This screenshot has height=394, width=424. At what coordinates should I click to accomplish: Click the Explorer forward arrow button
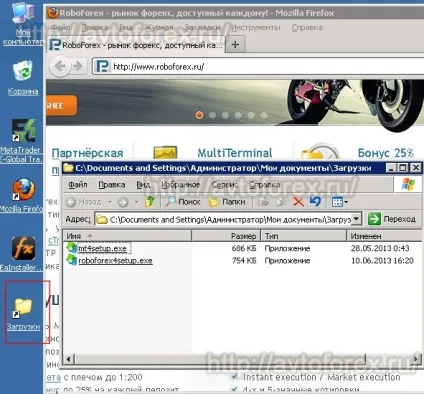click(x=123, y=202)
